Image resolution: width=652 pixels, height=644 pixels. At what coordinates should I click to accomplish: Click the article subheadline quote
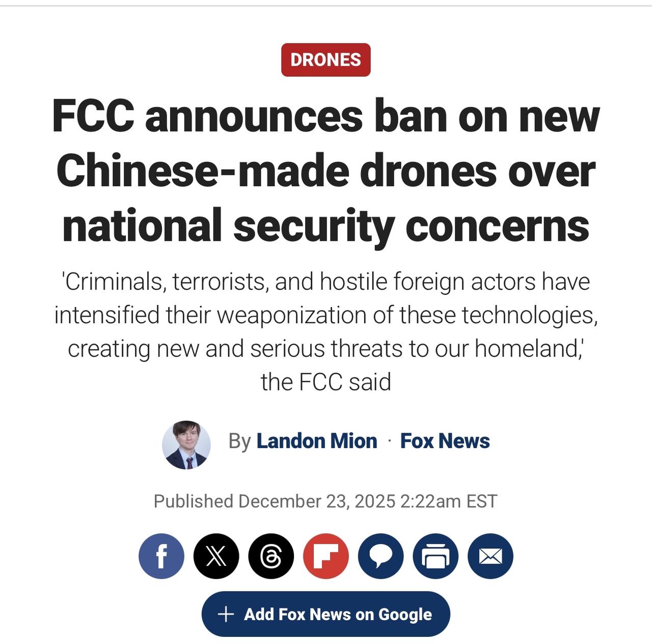pos(325,331)
